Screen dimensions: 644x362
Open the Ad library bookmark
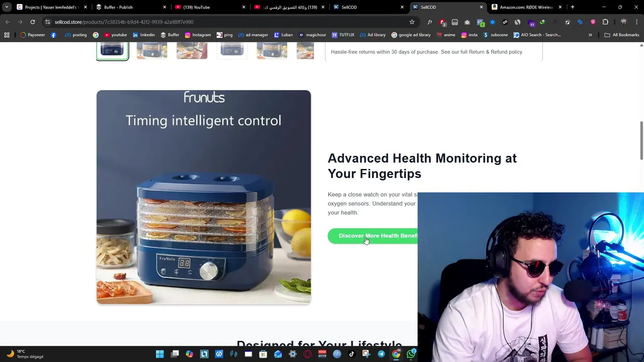(x=372, y=35)
